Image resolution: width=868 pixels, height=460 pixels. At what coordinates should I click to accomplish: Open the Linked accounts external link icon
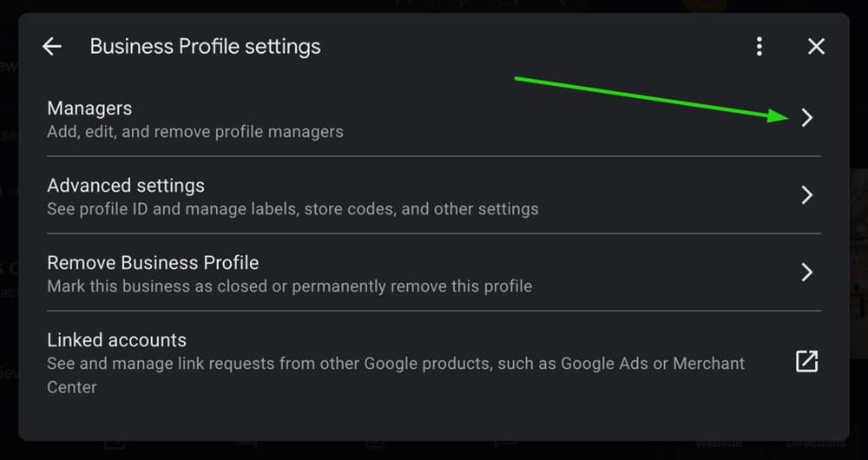click(x=806, y=361)
